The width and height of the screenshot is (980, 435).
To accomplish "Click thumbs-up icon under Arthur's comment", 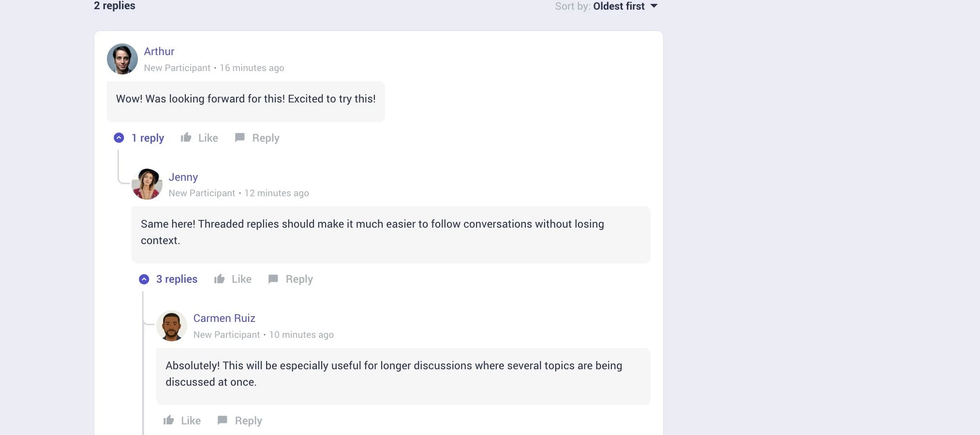I will tap(186, 138).
